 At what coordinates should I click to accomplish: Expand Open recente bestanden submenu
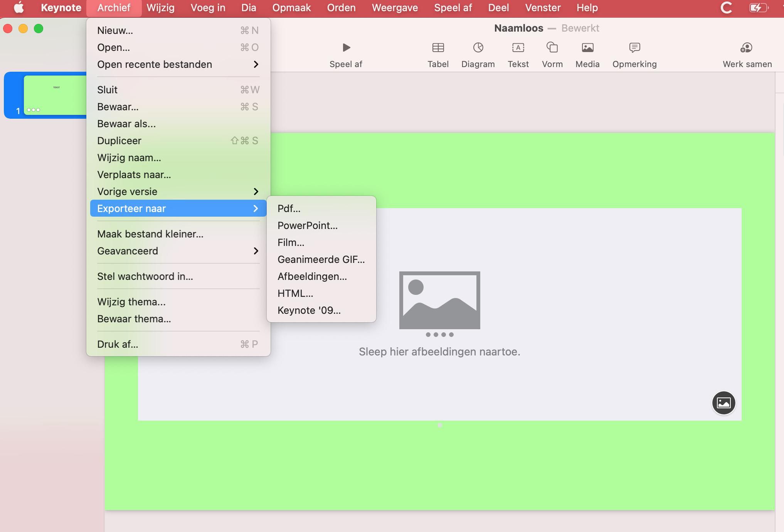(178, 64)
